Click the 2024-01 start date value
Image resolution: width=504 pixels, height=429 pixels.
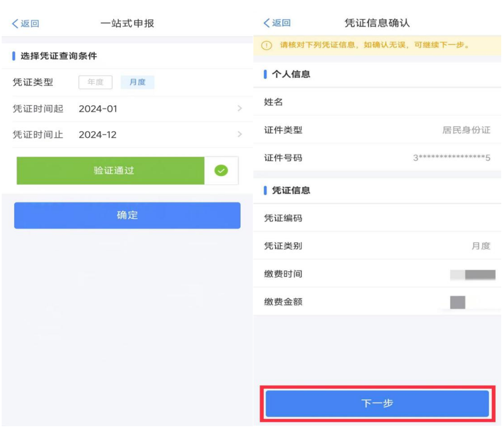click(98, 109)
